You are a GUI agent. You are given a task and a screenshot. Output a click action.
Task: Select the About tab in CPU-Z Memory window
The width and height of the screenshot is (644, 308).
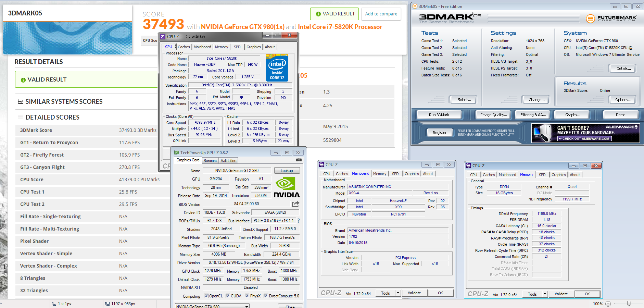[575, 175]
